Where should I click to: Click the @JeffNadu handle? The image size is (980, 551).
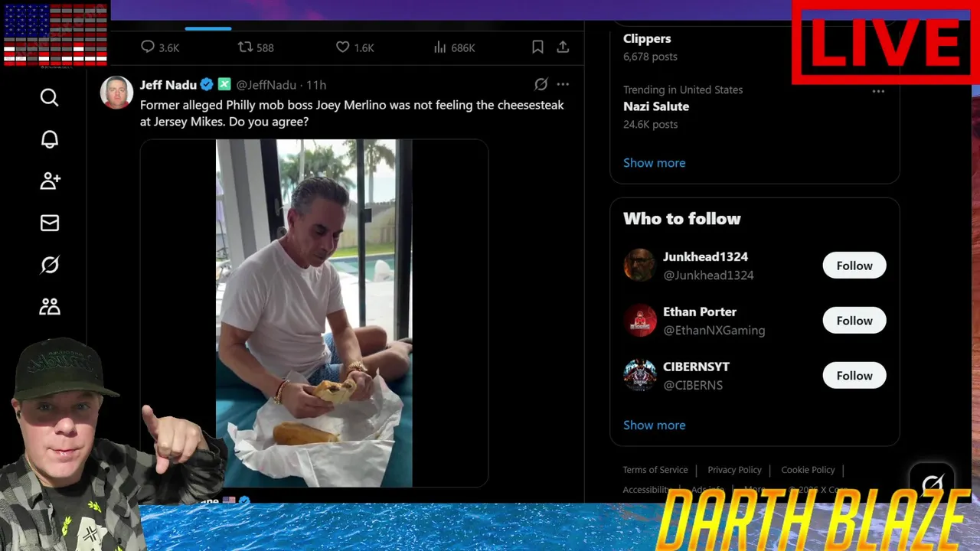coord(266,85)
